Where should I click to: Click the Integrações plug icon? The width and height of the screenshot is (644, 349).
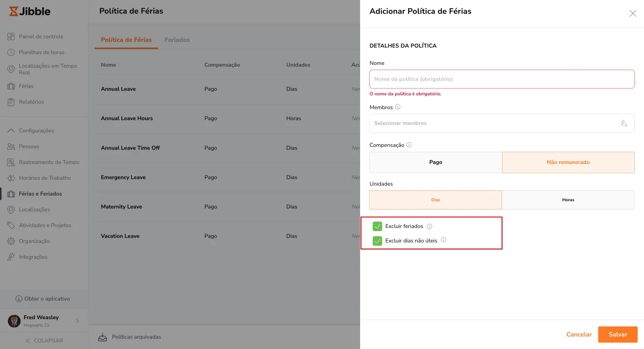[x=11, y=257]
